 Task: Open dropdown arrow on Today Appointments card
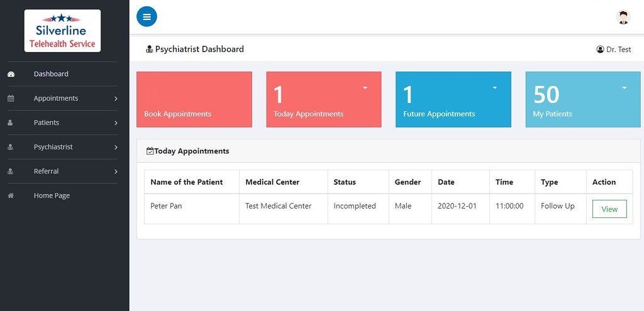click(x=365, y=88)
